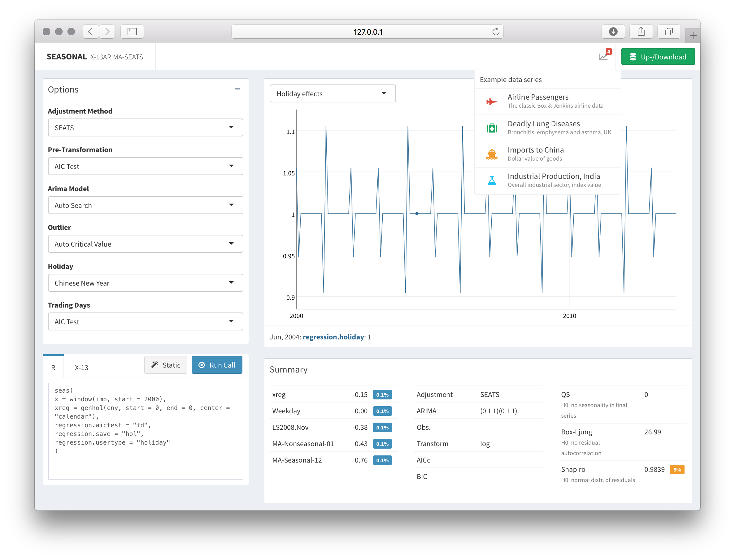This screenshot has height=560, width=735.
Task: Click the Safari downloads icon
Action: click(613, 32)
